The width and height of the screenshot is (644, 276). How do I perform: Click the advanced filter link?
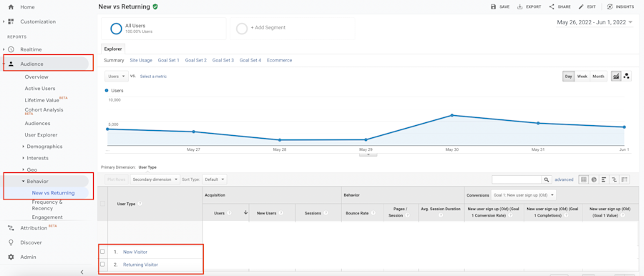coord(564,179)
